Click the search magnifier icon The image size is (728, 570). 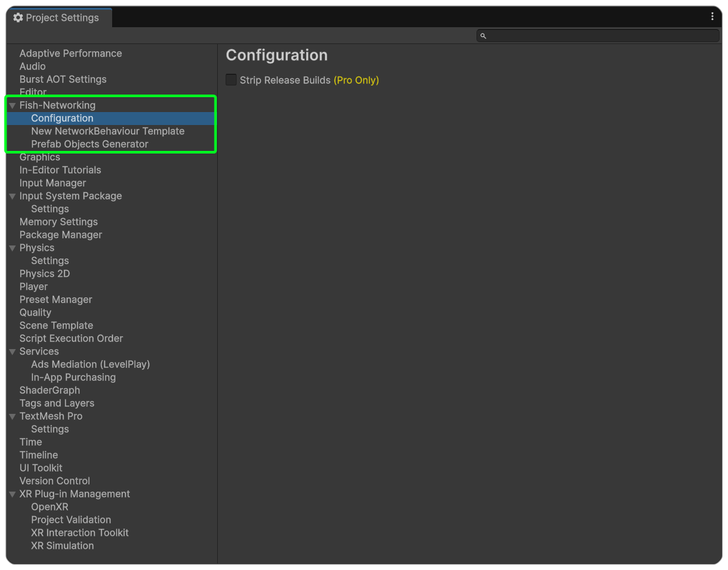coord(483,36)
